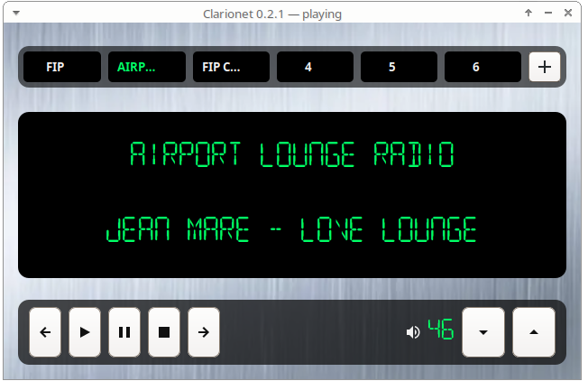Image resolution: width=588 pixels, height=381 pixels.
Task: Skip to next station with right arrow
Action: pos(204,332)
